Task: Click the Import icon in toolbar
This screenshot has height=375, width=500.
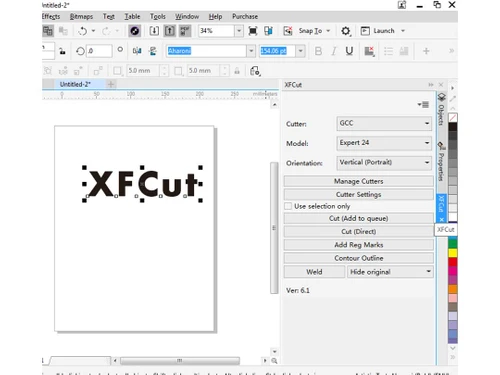Action: pyautogui.click(x=154, y=31)
